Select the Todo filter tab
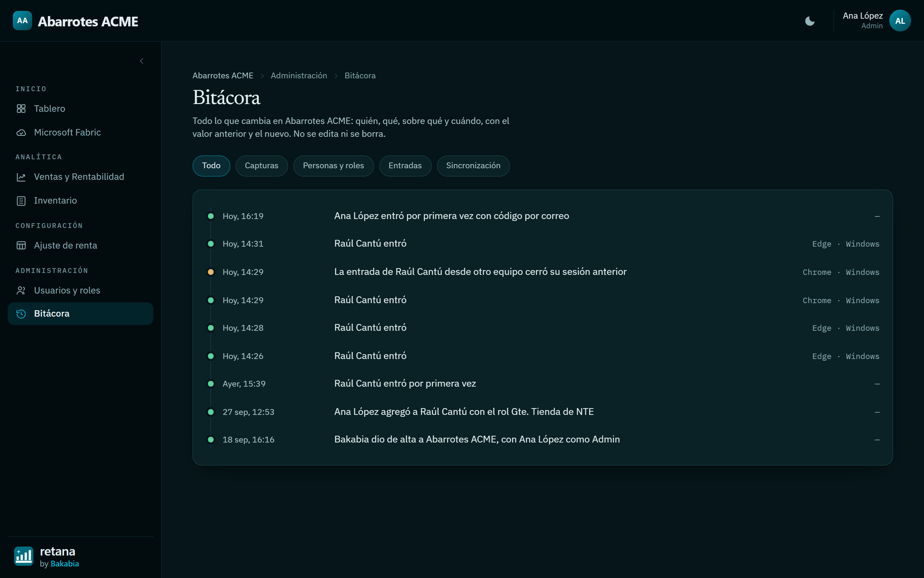924x578 pixels. click(x=211, y=166)
